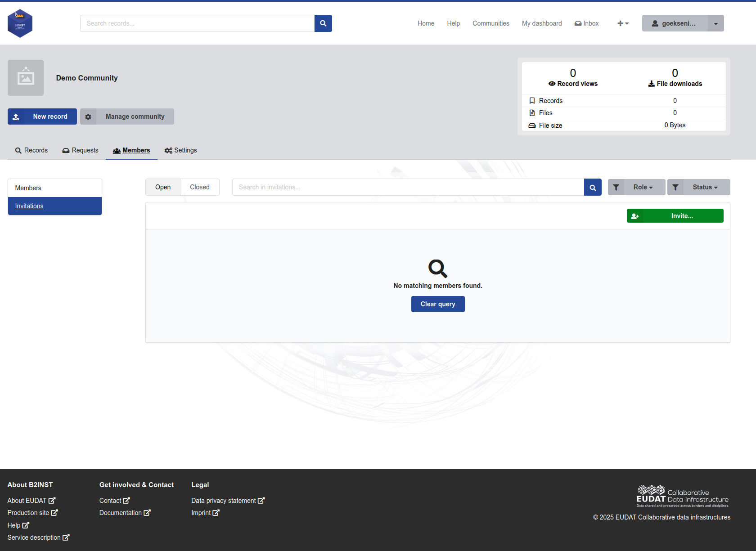Open the community Settings tab
The image size is (756, 551).
pos(180,150)
